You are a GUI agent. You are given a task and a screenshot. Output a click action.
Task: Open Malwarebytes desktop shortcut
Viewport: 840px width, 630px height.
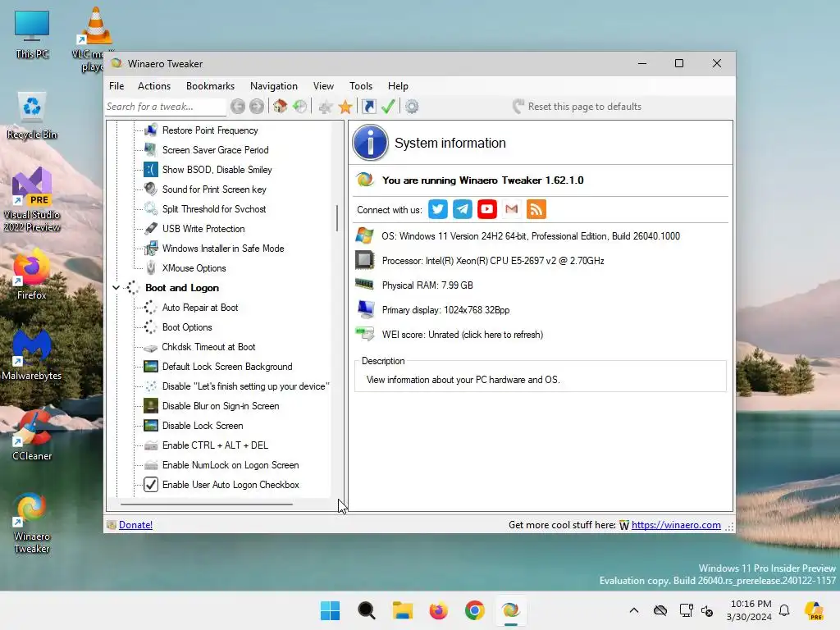coord(32,354)
